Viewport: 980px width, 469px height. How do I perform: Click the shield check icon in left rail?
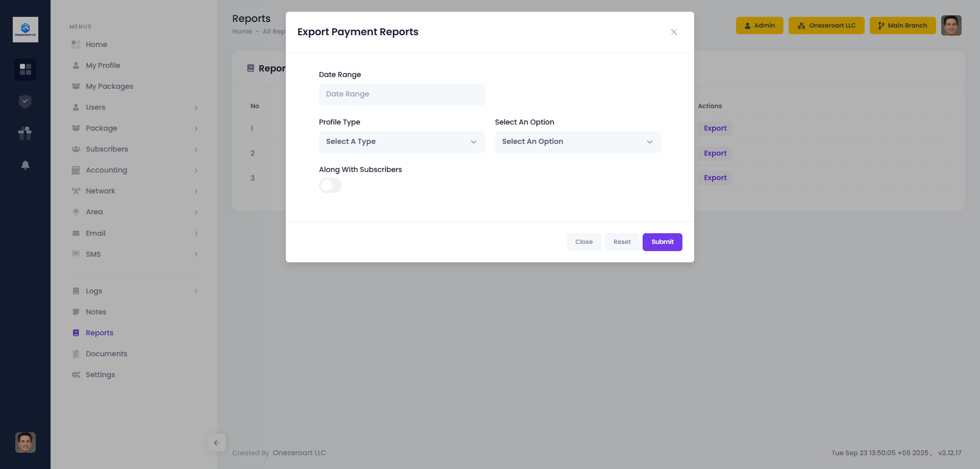click(x=25, y=102)
